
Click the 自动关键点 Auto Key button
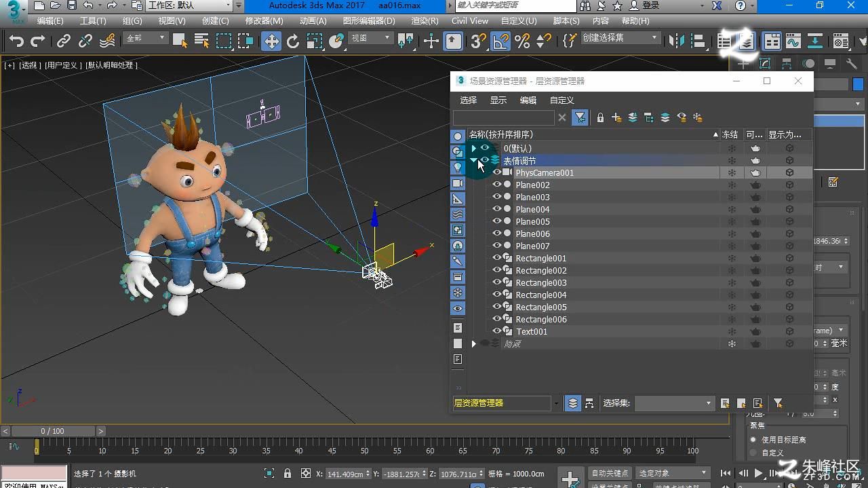[x=610, y=473]
